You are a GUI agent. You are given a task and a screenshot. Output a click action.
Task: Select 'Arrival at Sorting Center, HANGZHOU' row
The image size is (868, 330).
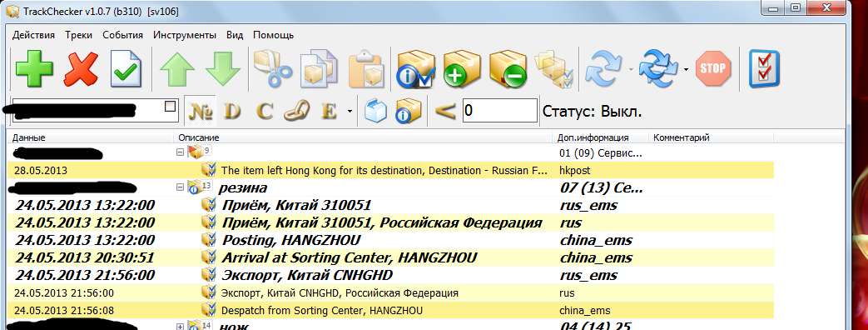[x=391, y=257]
